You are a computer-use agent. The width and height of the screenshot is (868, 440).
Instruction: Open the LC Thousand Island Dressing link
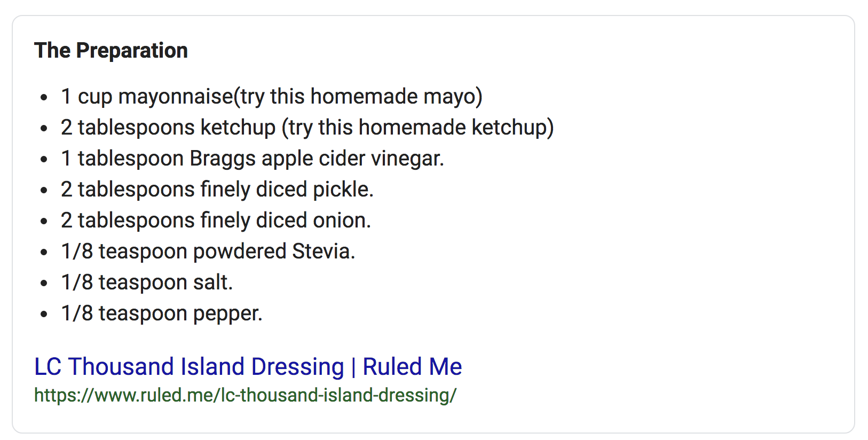(248, 367)
